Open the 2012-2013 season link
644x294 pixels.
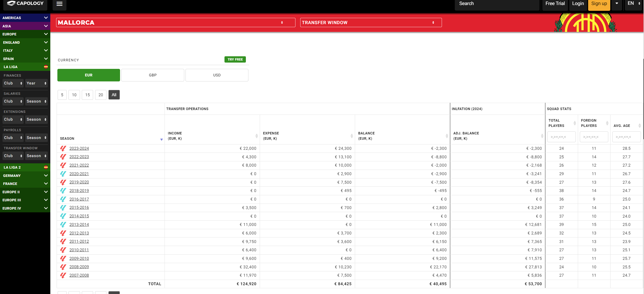coord(79,233)
